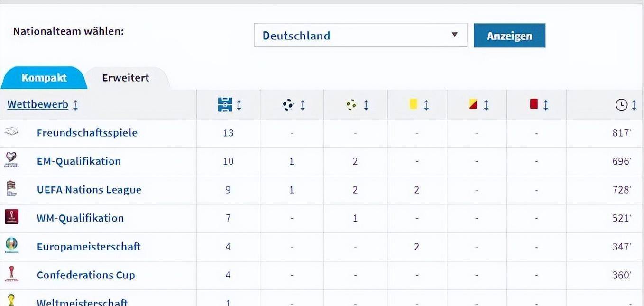This screenshot has width=644, height=306.
Task: Click the Confederations Cup trophy icon
Action: [x=11, y=274]
